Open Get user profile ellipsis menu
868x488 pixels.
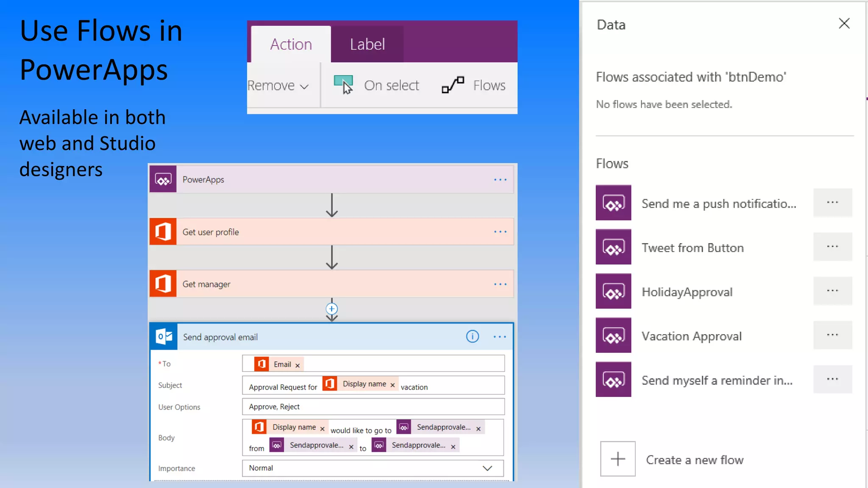500,232
